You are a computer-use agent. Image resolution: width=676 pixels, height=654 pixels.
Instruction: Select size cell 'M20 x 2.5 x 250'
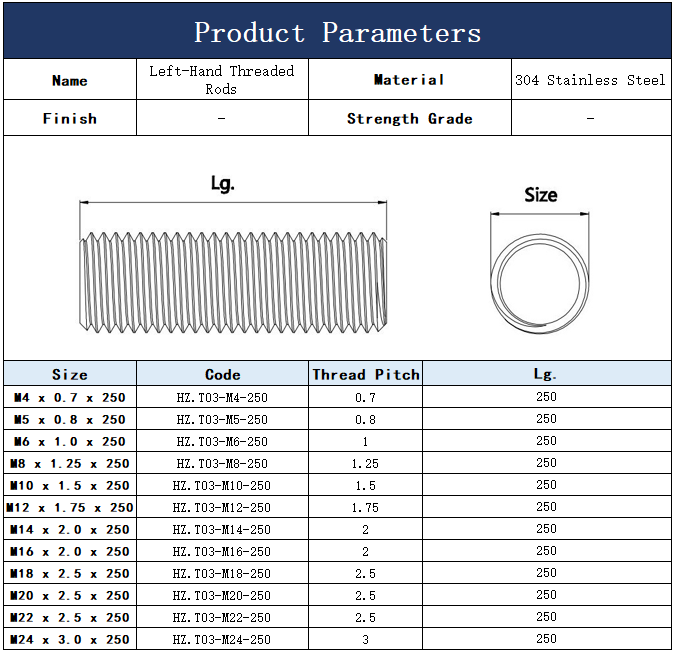click(70, 595)
